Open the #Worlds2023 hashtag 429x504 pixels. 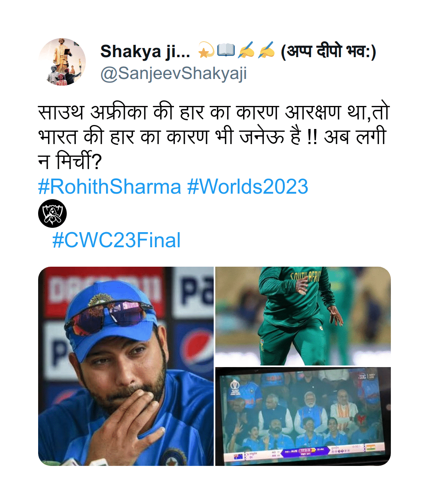[248, 187]
